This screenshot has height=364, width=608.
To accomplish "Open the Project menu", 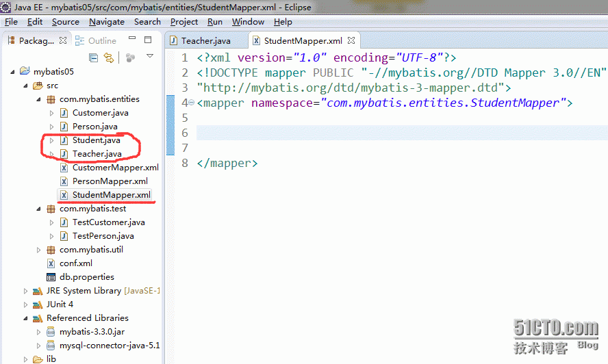I will click(184, 22).
